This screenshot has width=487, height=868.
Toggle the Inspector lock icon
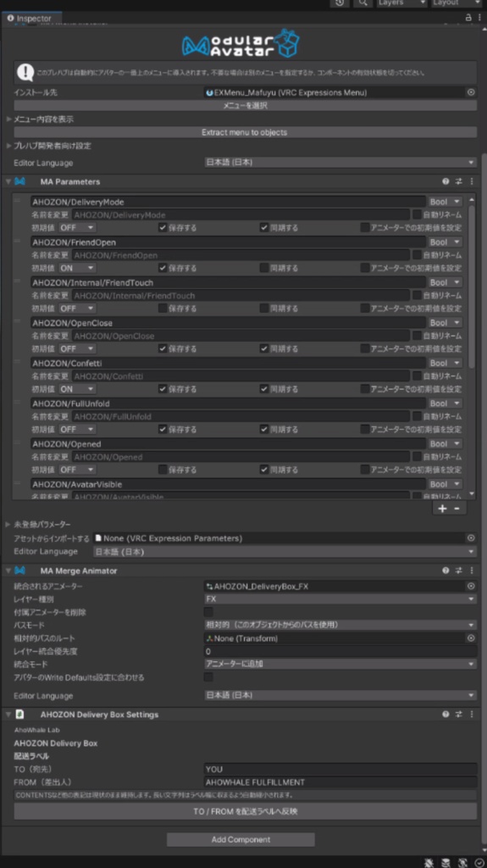click(468, 18)
